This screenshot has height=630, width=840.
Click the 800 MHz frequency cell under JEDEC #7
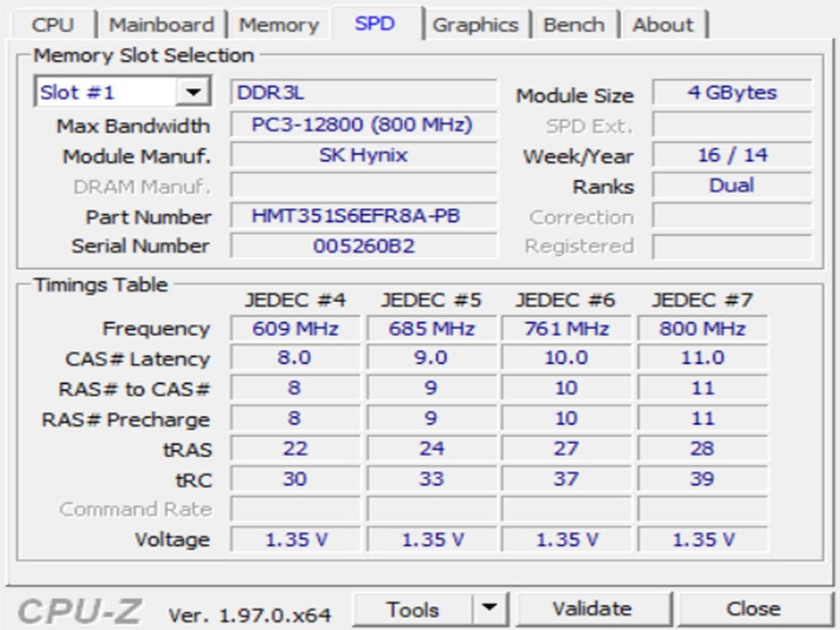(x=702, y=329)
